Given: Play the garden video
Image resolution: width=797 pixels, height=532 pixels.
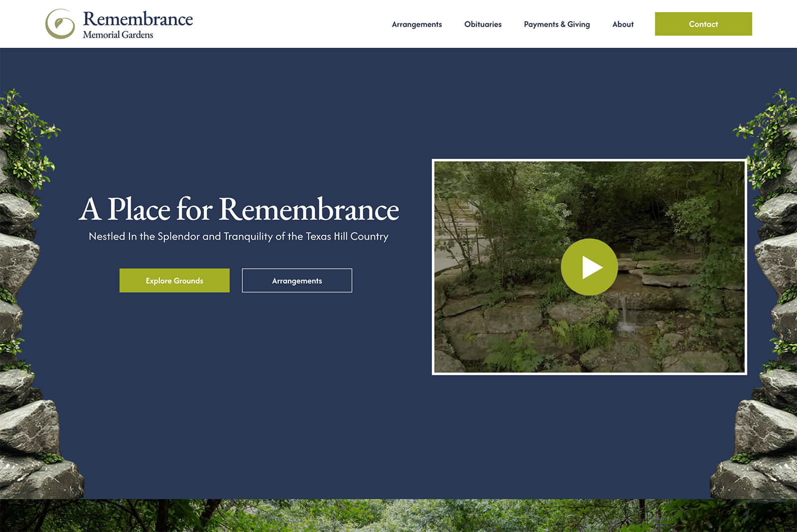Looking at the screenshot, I should (589, 267).
